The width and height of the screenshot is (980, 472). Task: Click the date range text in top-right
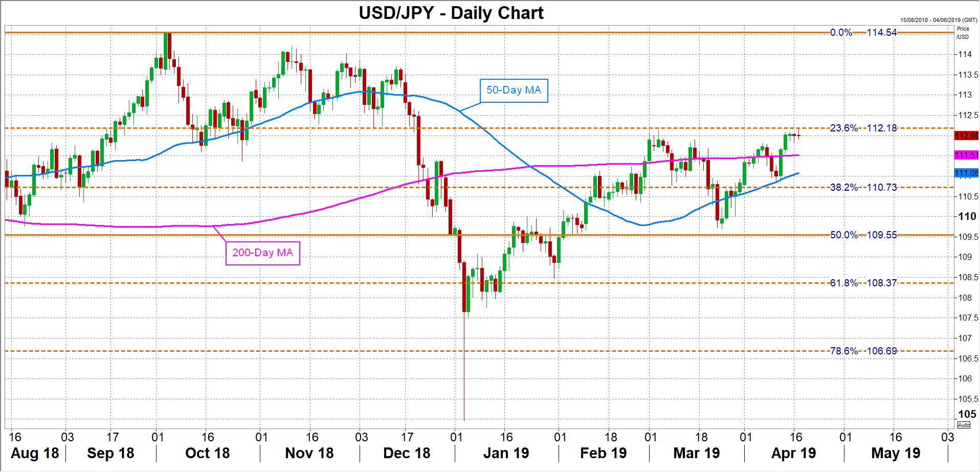point(939,20)
